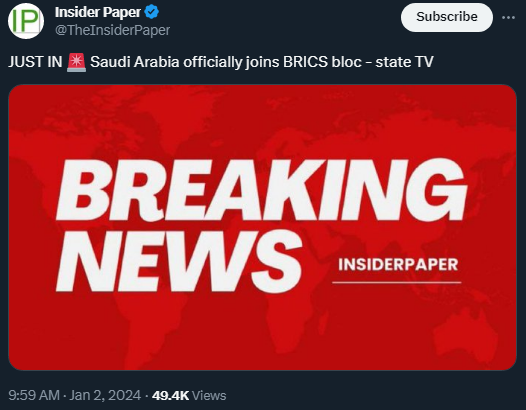View the 49.4K Views count
526x410 pixels.
(x=189, y=396)
